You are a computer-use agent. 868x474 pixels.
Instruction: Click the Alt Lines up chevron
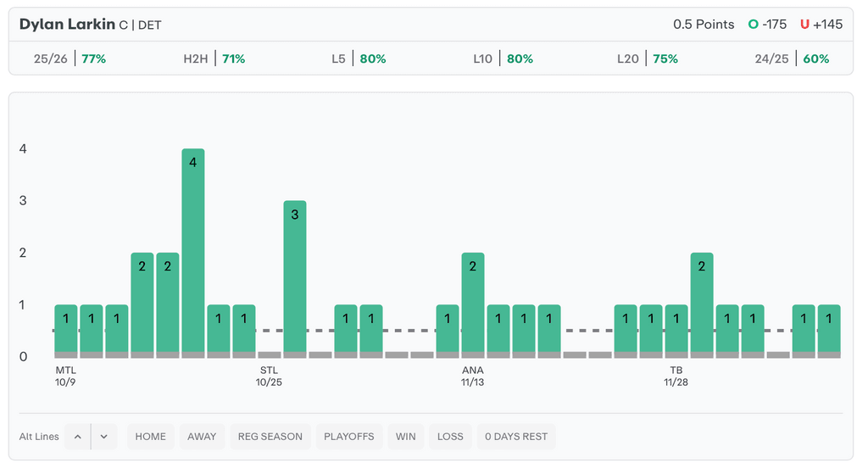(x=77, y=437)
